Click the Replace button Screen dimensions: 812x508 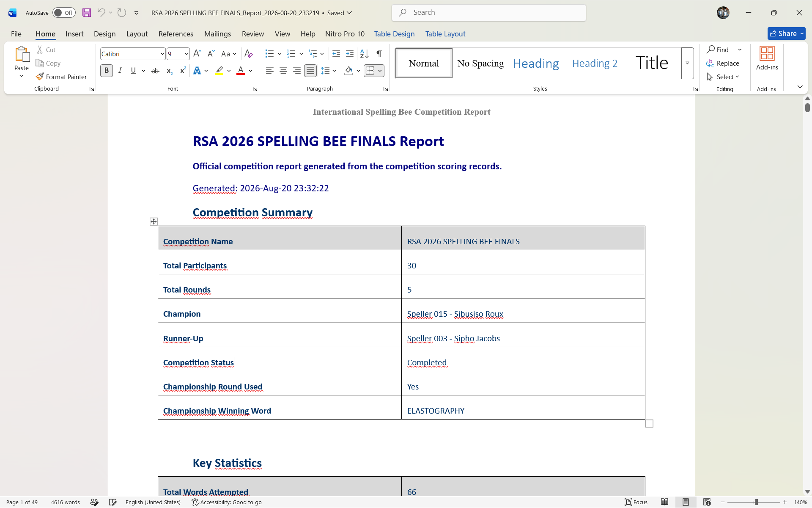coord(723,63)
